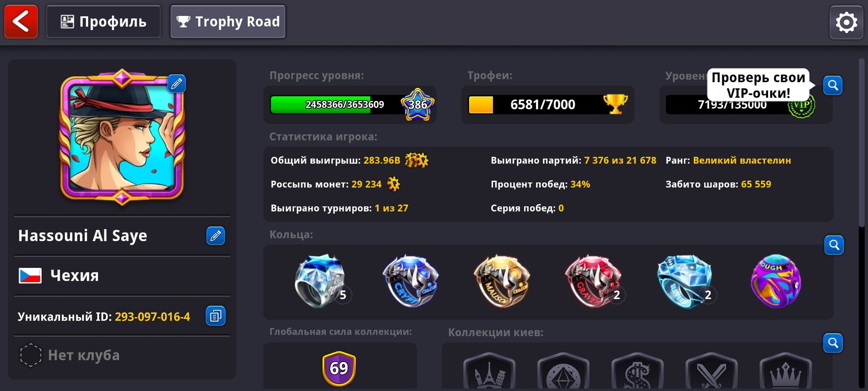View cue collections via the magnifier icon

click(x=833, y=343)
